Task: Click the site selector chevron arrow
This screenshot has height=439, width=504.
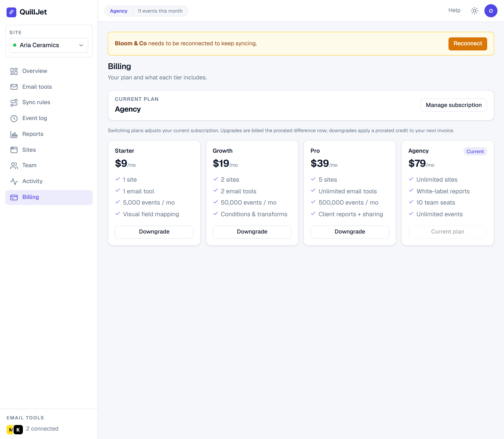Action: coord(81,45)
